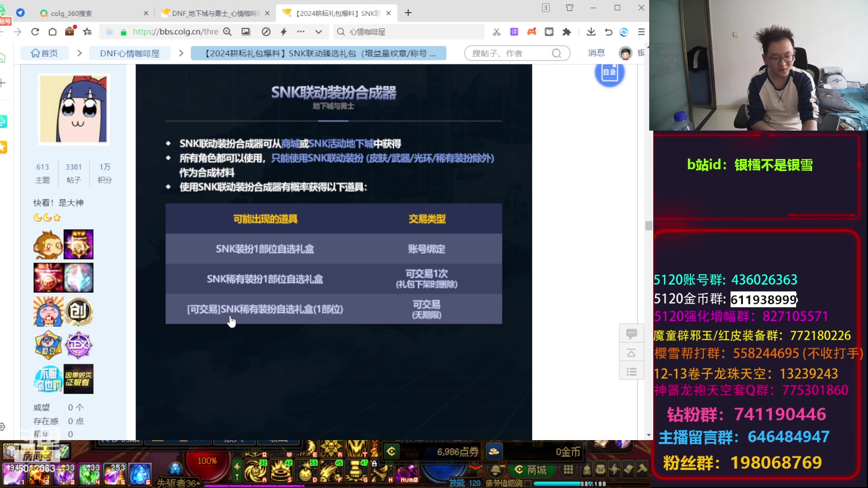The image size is (868, 488).
Task: Click the 1万 积分 count
Action: coord(104,173)
